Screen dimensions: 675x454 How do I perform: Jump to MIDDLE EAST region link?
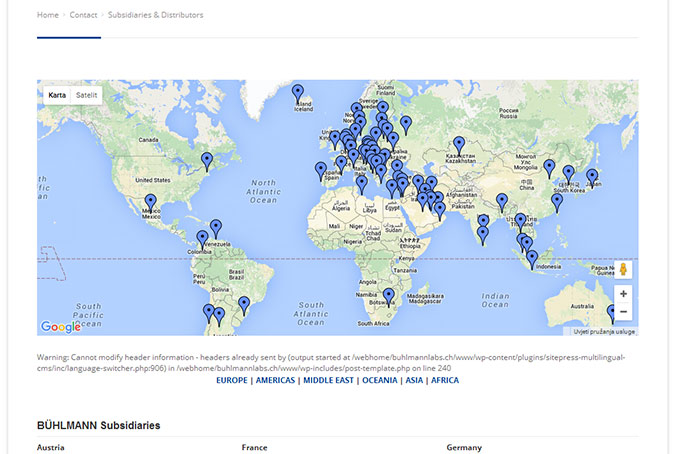tap(328, 380)
